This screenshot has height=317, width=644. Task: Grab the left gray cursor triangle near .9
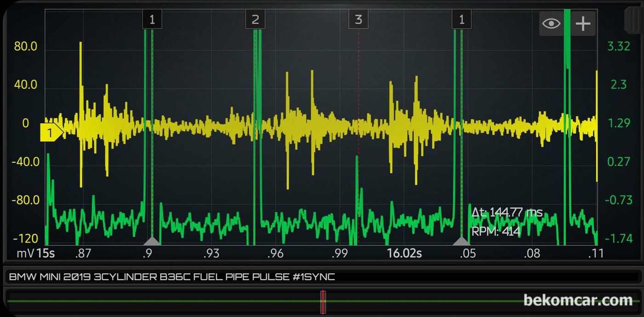tap(152, 241)
